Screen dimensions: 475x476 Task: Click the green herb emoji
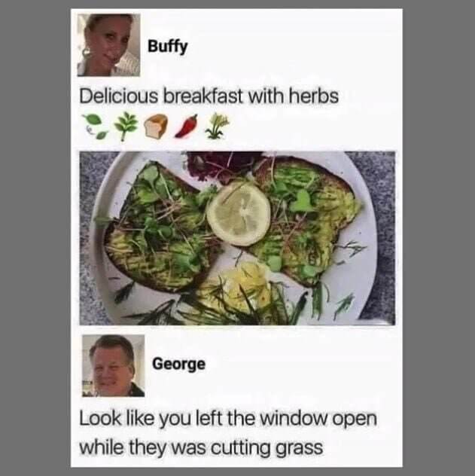[x=123, y=126]
